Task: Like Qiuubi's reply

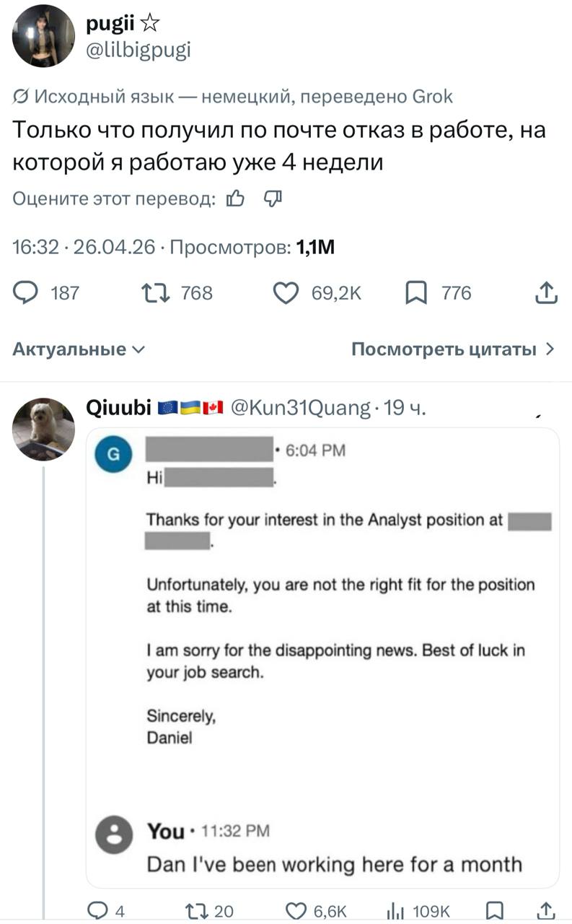Action: (x=296, y=910)
